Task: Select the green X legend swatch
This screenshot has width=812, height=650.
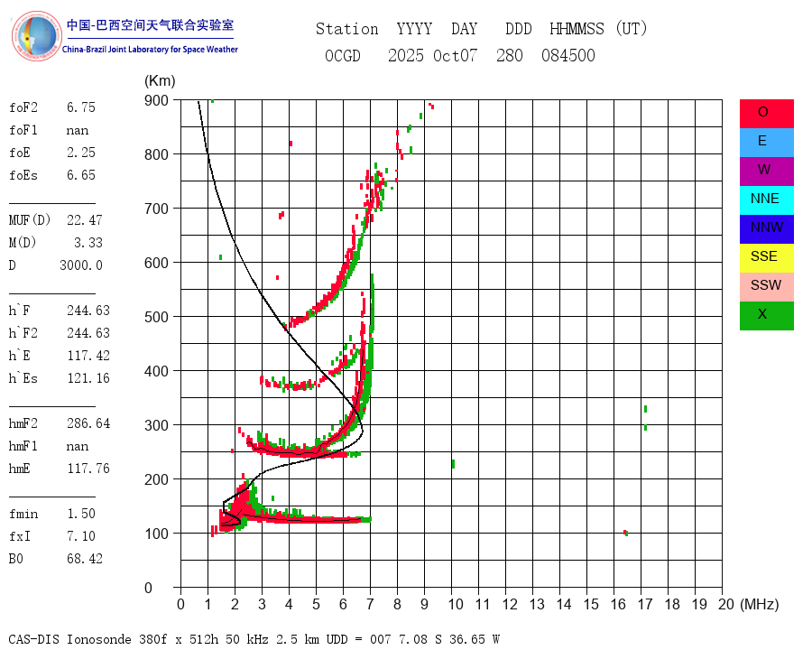Action: pos(766,316)
